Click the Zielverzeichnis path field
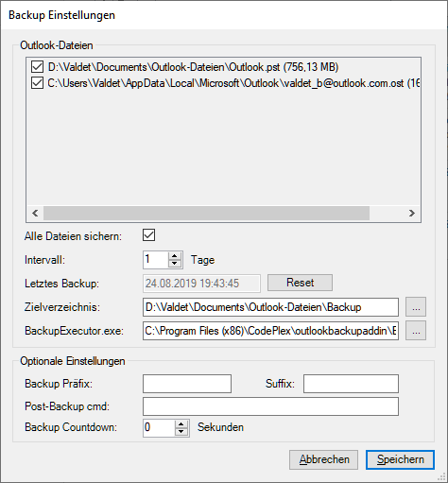 [270, 307]
